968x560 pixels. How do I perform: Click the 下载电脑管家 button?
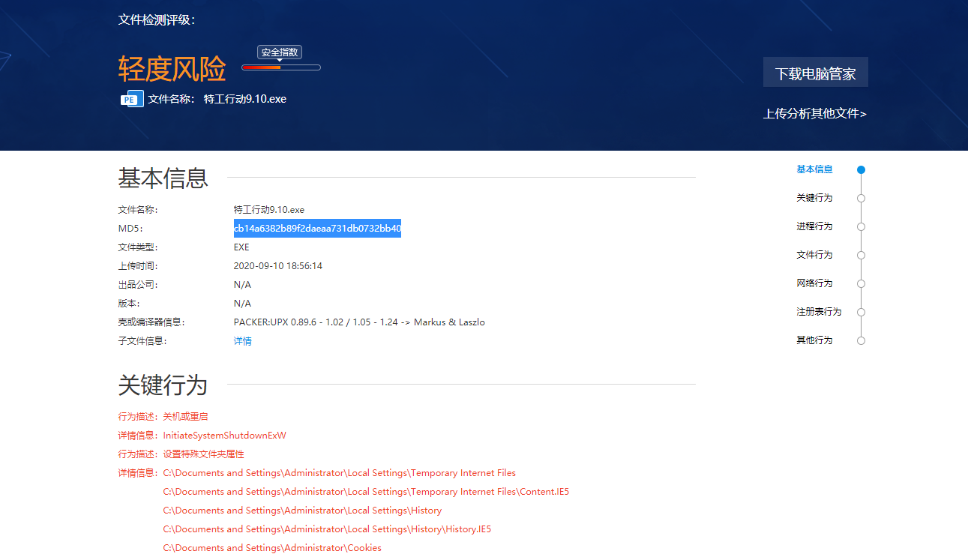tap(815, 73)
